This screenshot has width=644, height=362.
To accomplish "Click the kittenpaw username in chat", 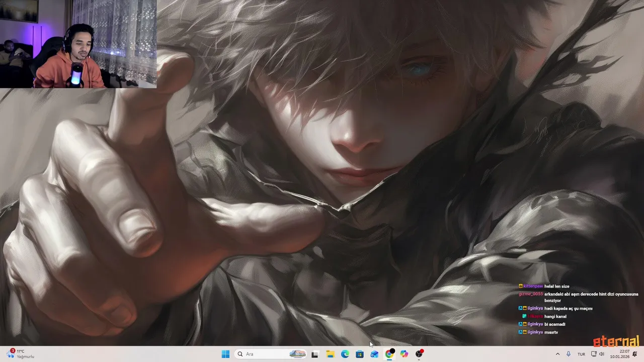I will (533, 286).
